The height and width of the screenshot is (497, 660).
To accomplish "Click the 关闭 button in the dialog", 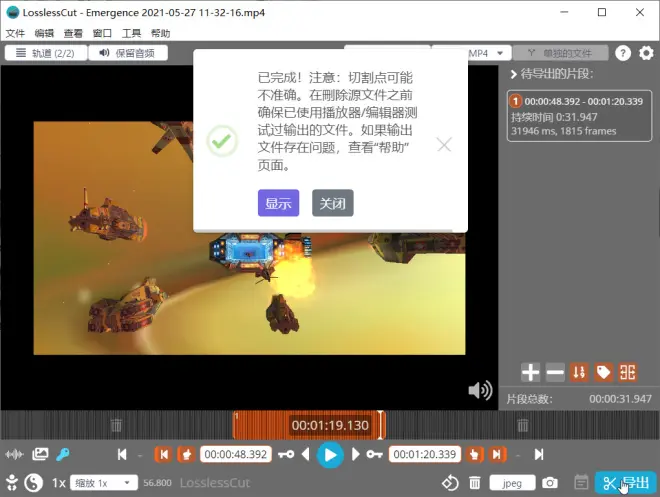I will (x=333, y=203).
